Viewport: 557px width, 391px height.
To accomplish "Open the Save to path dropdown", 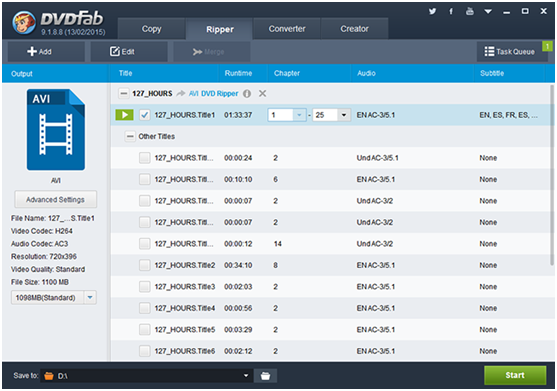I will click(x=245, y=376).
